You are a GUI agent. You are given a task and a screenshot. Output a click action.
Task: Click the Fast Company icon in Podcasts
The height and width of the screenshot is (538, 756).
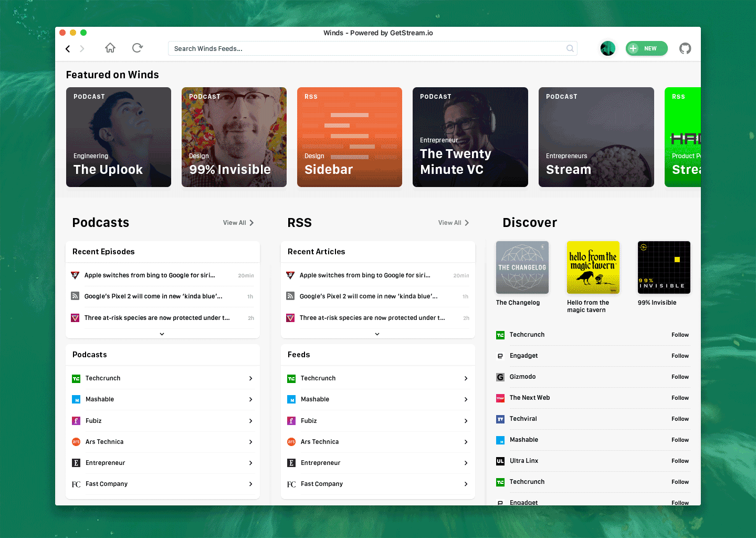[x=76, y=483]
